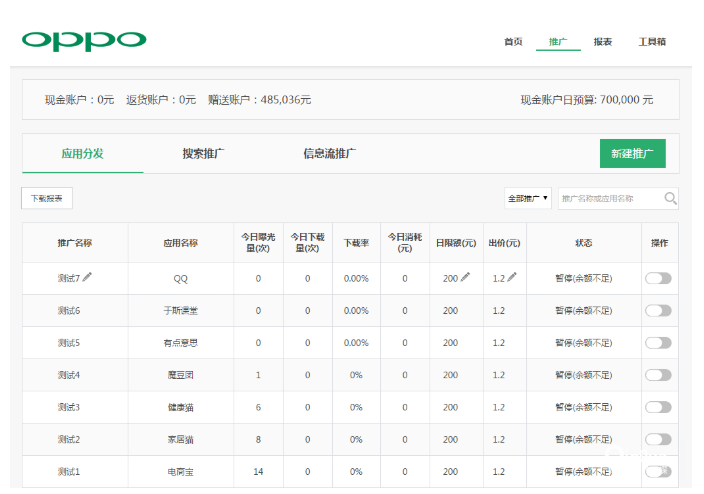Enable the toggle for 测试6 row
Viewport: 704px width, 494px height.
click(x=658, y=310)
